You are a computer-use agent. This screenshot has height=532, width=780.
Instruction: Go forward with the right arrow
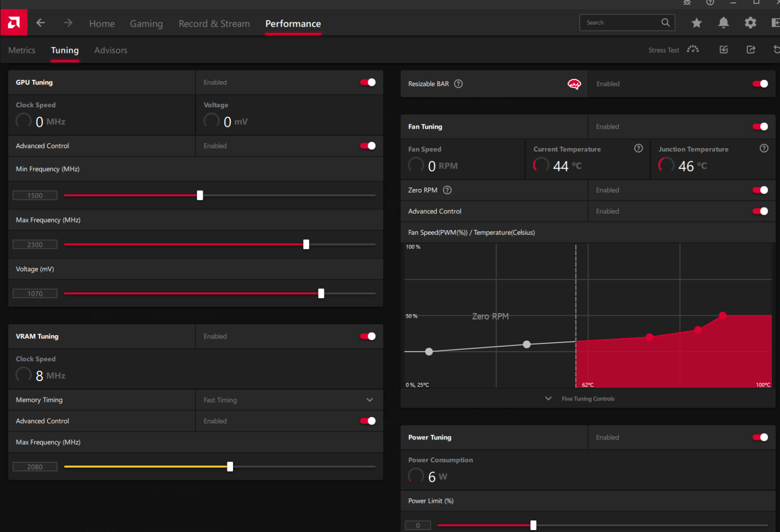click(x=68, y=23)
